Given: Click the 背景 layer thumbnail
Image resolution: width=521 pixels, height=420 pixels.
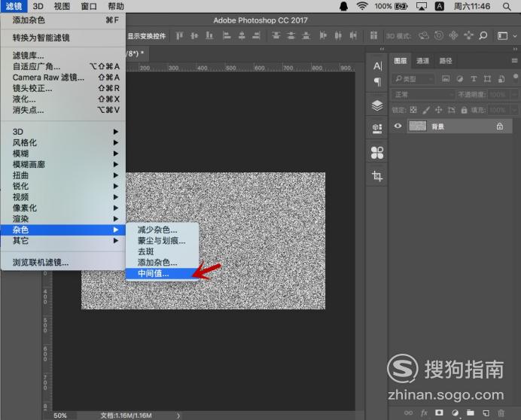Looking at the screenshot, I should pyautogui.click(x=417, y=126).
